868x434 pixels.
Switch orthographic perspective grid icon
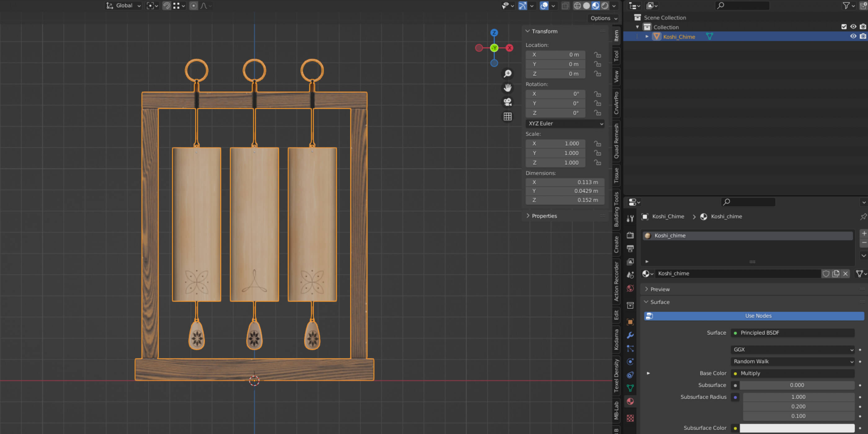point(507,117)
